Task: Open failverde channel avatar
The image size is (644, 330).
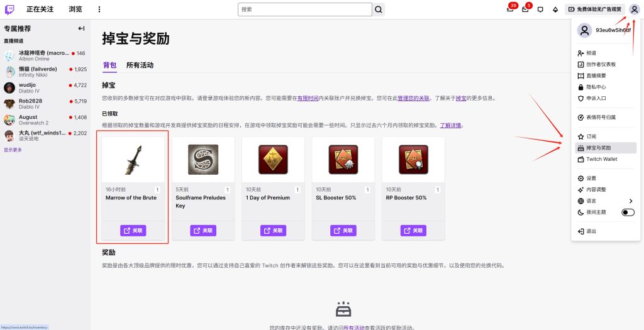Action: click(9, 72)
